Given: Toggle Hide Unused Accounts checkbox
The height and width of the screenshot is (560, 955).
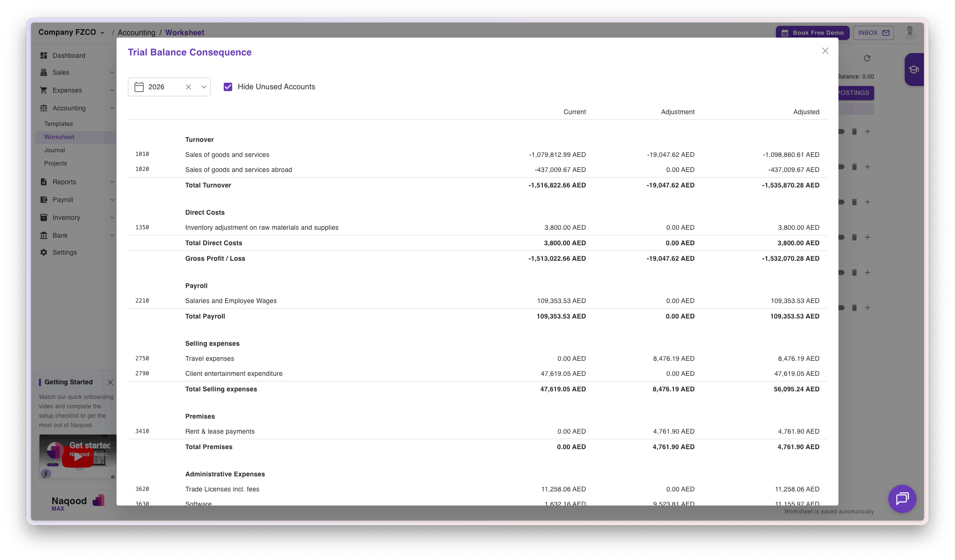Looking at the screenshot, I should 228,87.
